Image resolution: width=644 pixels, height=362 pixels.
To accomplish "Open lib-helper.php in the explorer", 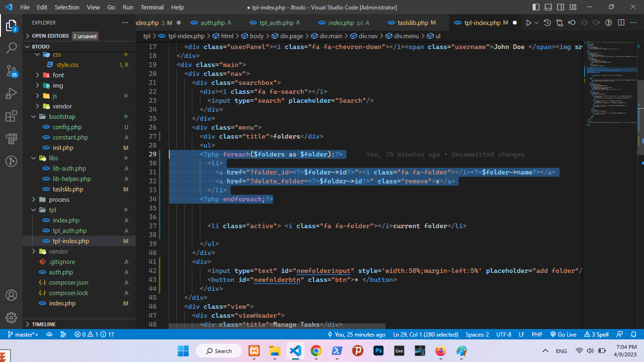I will (79, 179).
